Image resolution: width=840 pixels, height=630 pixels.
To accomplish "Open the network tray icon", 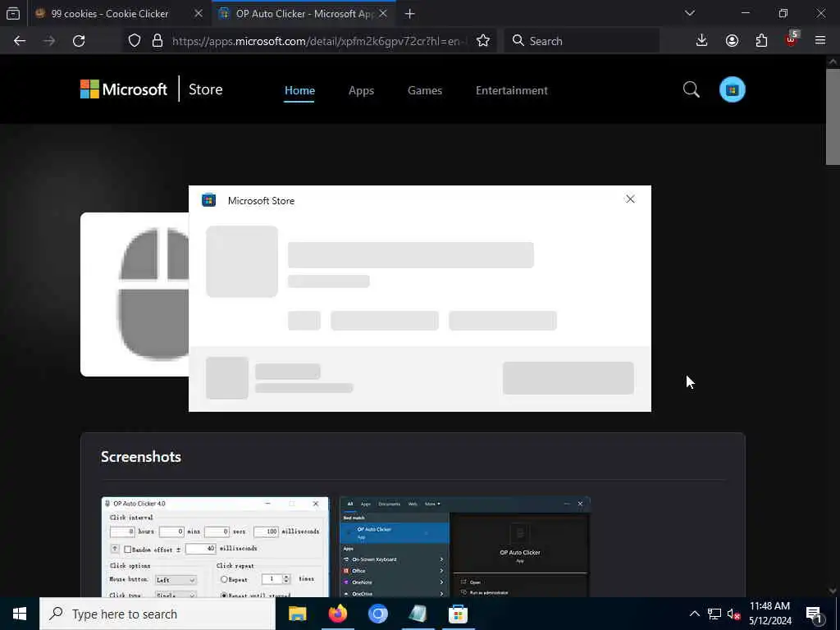I will pyautogui.click(x=714, y=614).
